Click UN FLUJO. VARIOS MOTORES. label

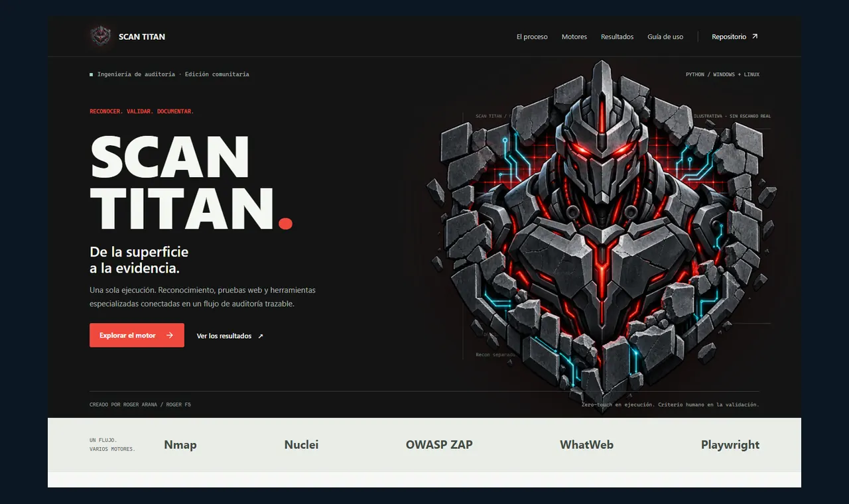(x=112, y=445)
